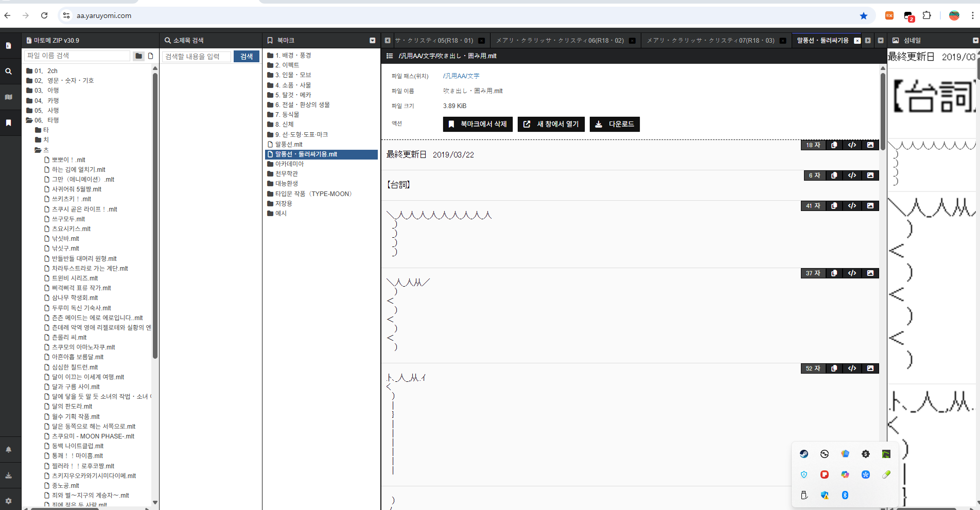Click the 새 창에서 열기 button
This screenshot has width=980, height=510.
click(x=551, y=124)
